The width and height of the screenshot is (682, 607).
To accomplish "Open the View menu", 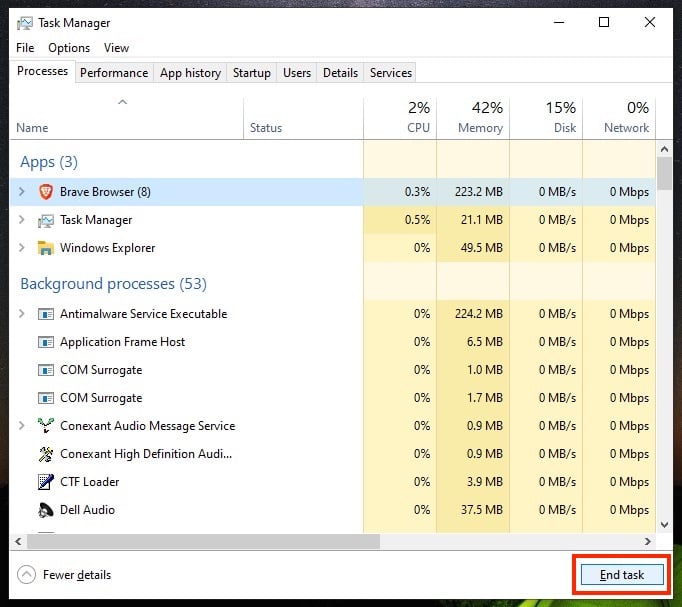I will point(116,48).
